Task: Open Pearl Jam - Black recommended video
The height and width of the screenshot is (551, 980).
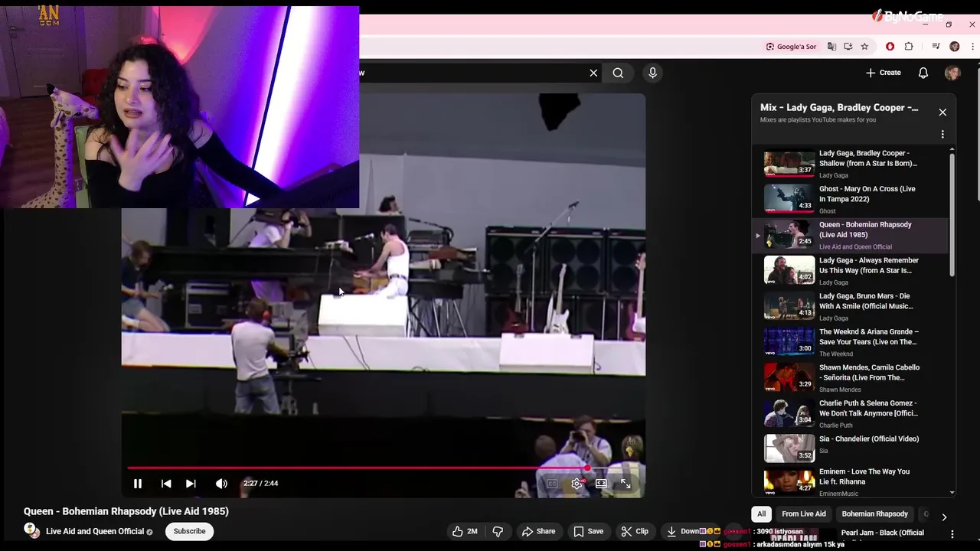Action: (x=882, y=533)
